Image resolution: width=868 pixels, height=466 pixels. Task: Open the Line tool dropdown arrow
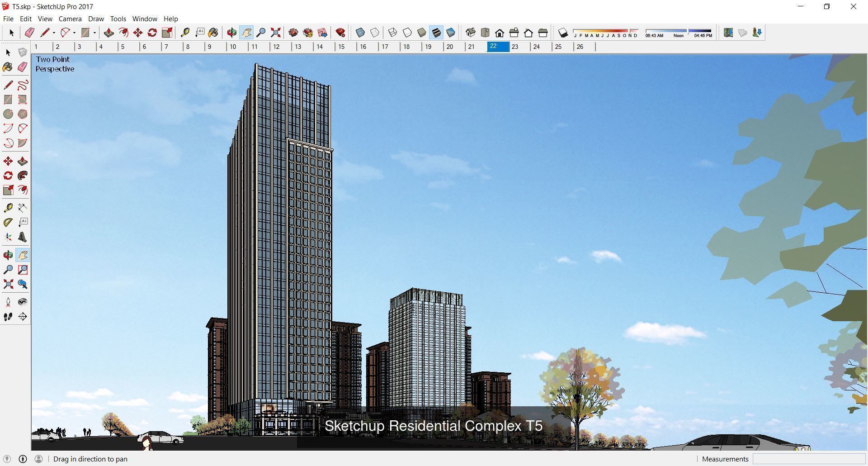[54, 33]
